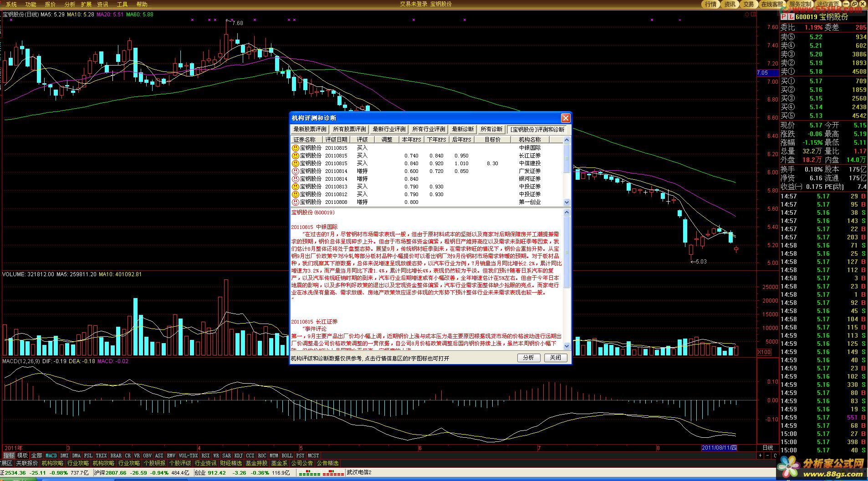Sort by the 机构名称 column header
The image size is (868, 481).
coord(530,140)
